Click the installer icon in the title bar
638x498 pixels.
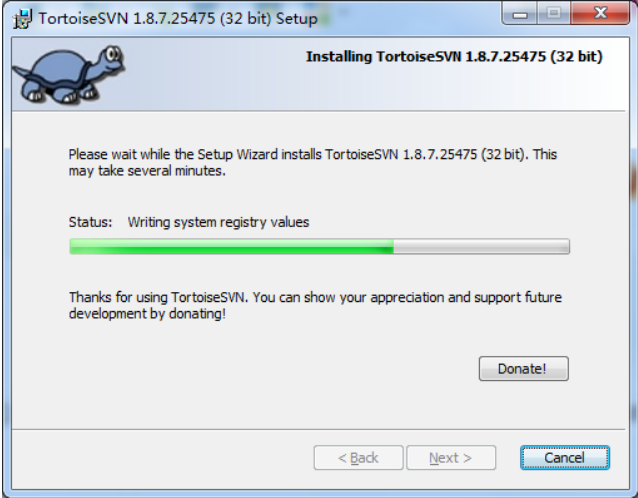pyautogui.click(x=22, y=19)
